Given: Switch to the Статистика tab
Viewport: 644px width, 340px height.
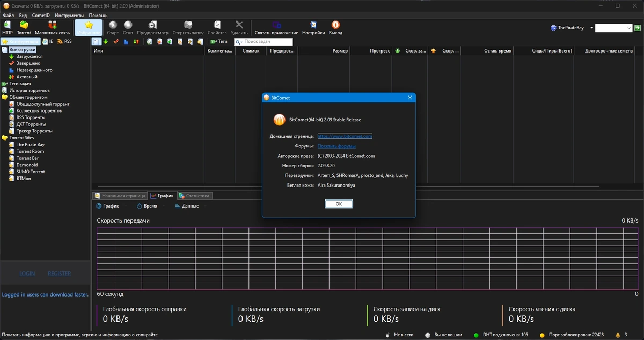Looking at the screenshot, I should tap(195, 196).
